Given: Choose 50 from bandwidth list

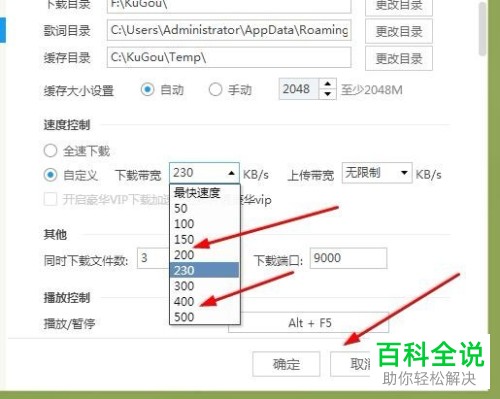Looking at the screenshot, I should [205, 209].
